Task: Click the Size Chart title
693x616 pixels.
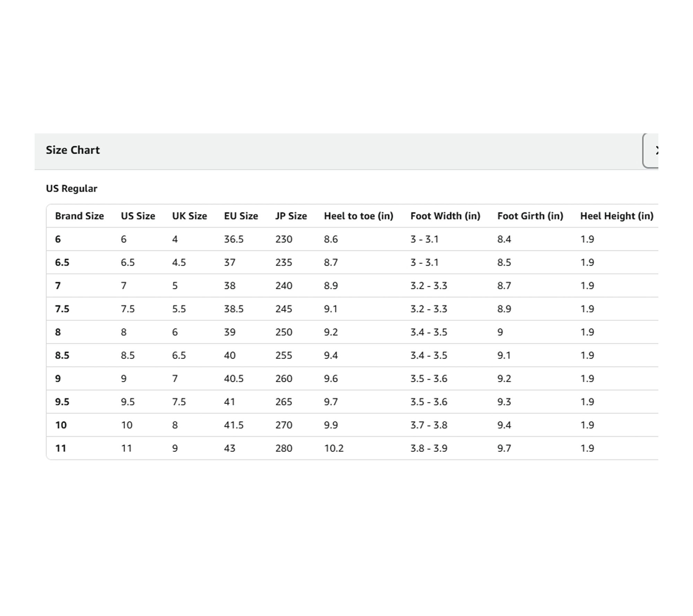Action: [x=73, y=150]
